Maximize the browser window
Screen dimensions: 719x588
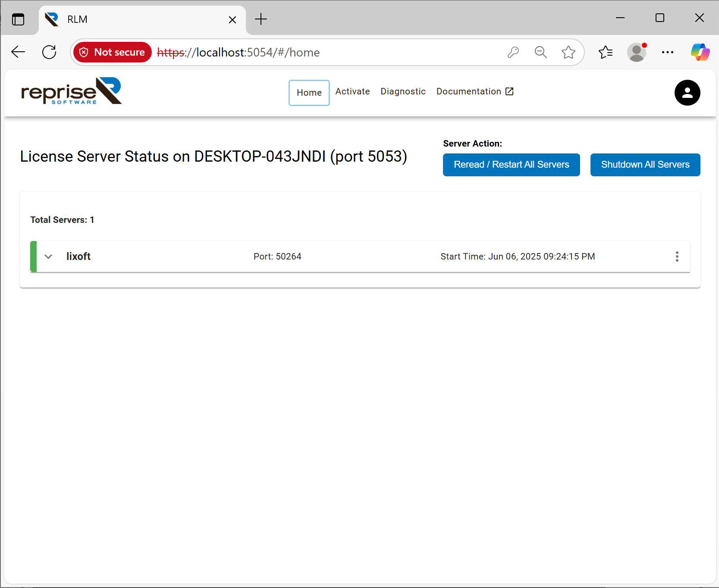click(x=659, y=18)
